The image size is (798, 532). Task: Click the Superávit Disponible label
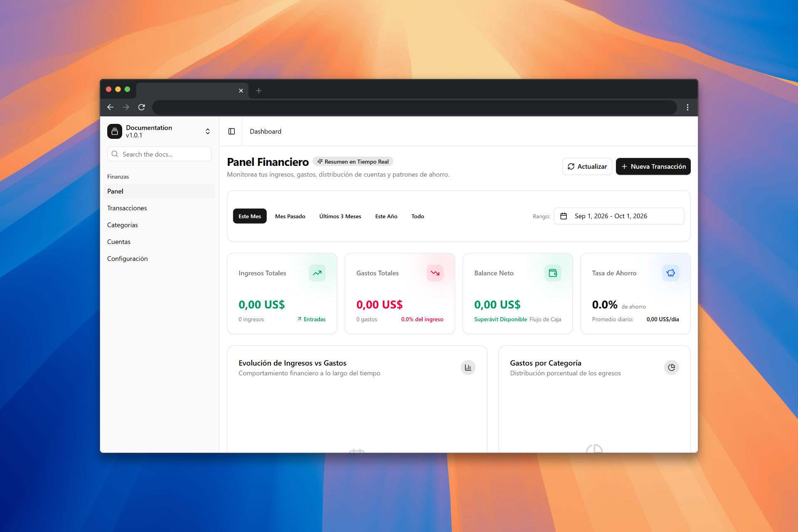coord(500,319)
